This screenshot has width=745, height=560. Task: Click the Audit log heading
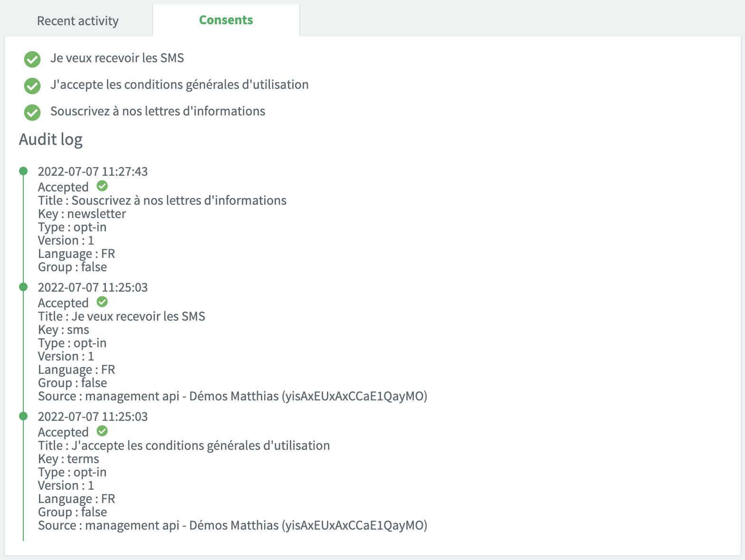click(x=51, y=139)
